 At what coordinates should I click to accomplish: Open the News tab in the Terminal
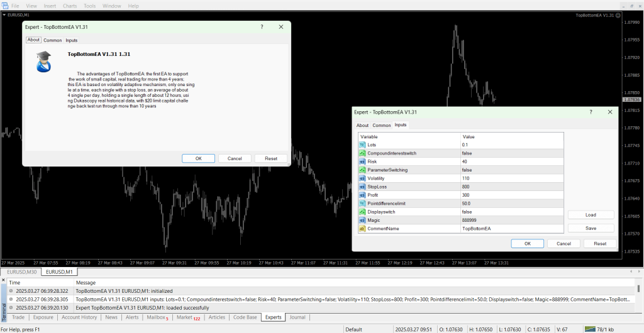tap(111, 317)
